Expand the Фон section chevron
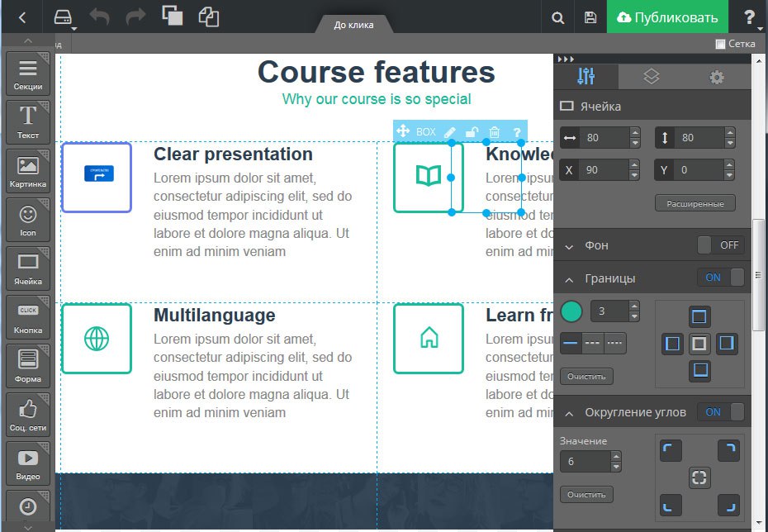The height and width of the screenshot is (532, 768). tap(570, 246)
